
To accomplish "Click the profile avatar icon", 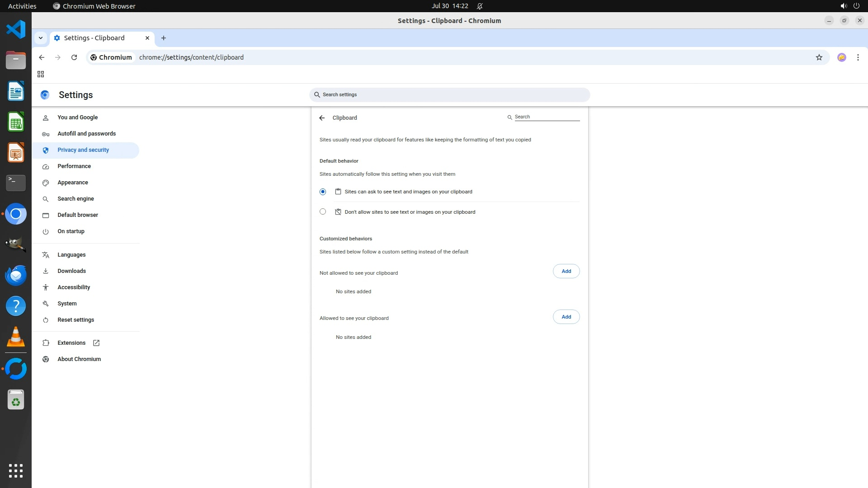I will [841, 57].
